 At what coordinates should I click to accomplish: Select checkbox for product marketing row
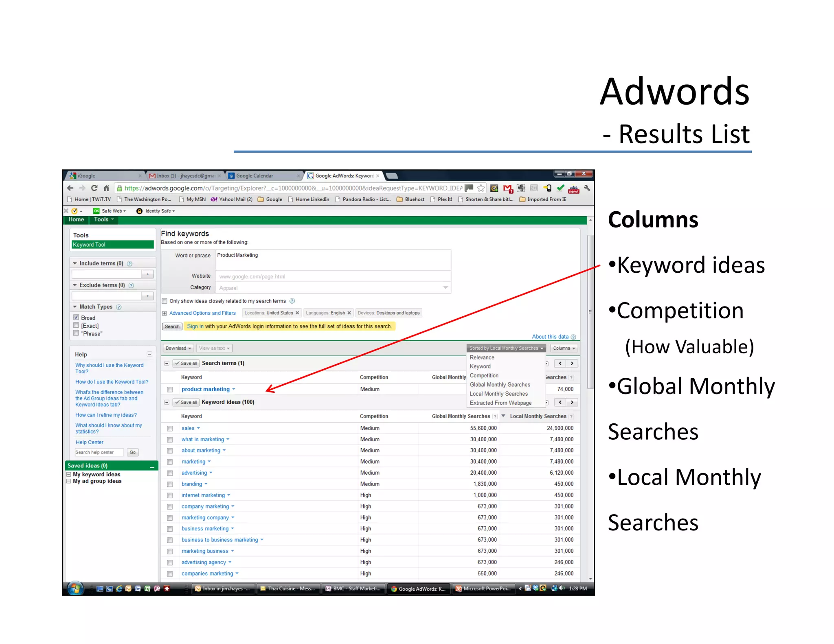click(170, 390)
